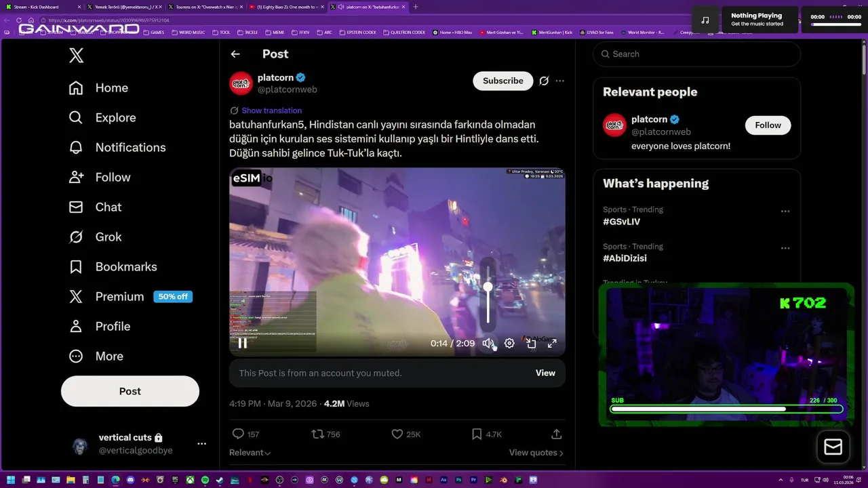Image resolution: width=868 pixels, height=488 pixels.
Task: Open Premium 50% off link
Action: [x=130, y=296]
